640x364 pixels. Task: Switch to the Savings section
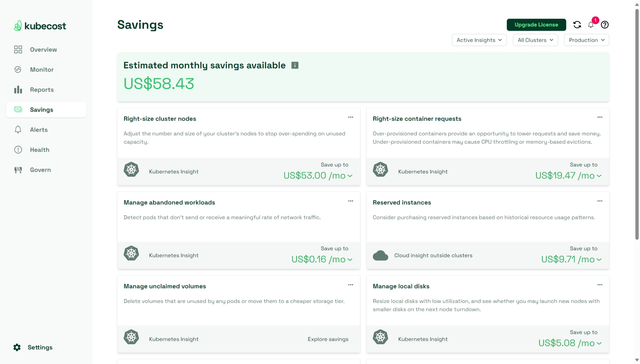(x=41, y=110)
